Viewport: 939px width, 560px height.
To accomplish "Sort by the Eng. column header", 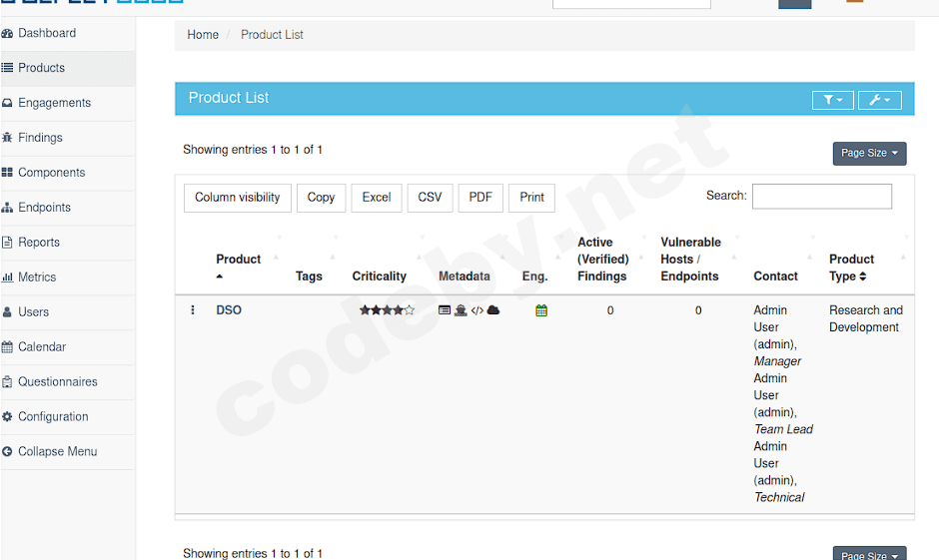I will pyautogui.click(x=534, y=276).
